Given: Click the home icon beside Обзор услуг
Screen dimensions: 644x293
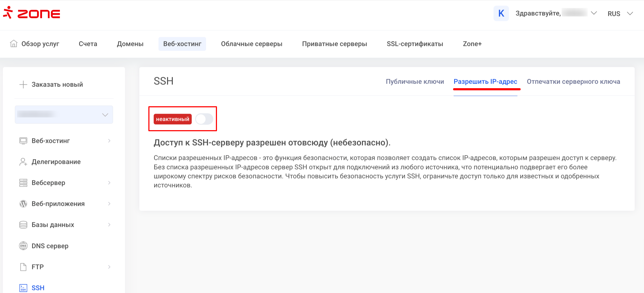Looking at the screenshot, I should point(14,44).
